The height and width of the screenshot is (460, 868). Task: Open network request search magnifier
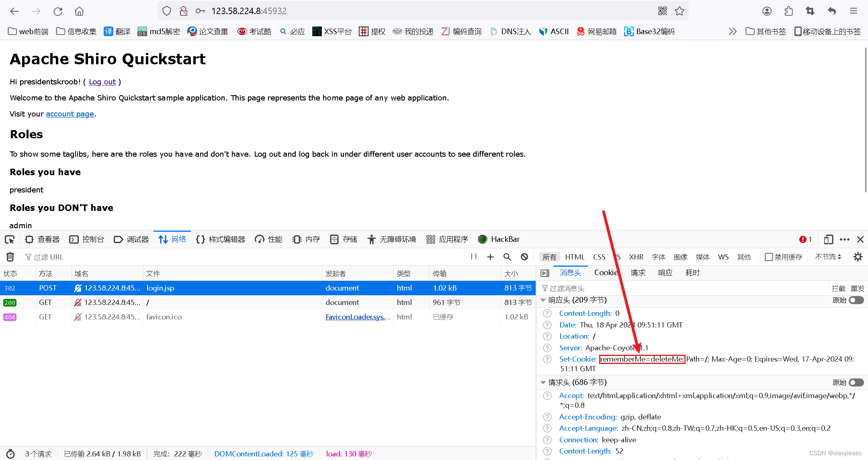coord(507,257)
